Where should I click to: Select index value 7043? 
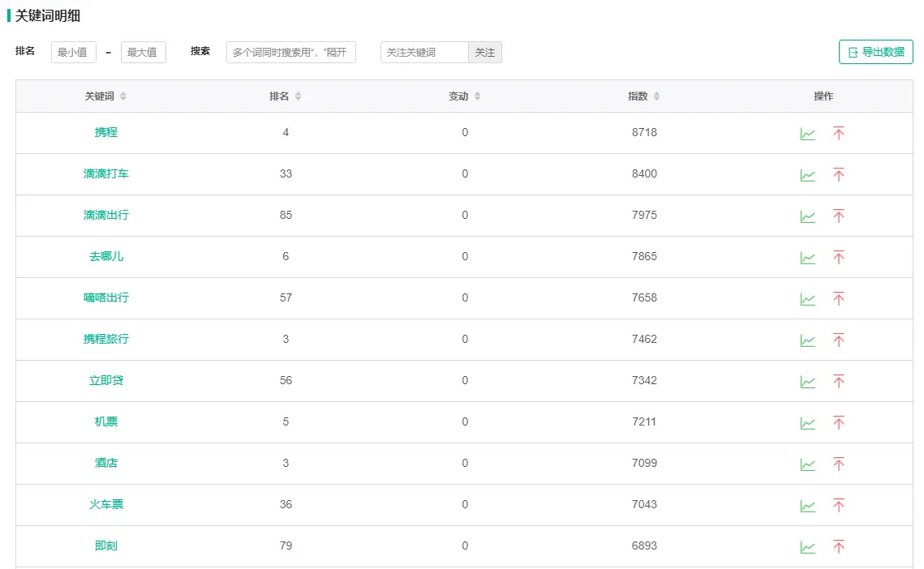coord(644,504)
